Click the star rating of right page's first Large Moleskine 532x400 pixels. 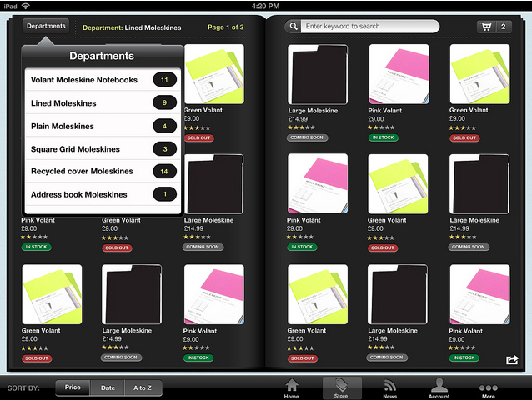coord(301,127)
